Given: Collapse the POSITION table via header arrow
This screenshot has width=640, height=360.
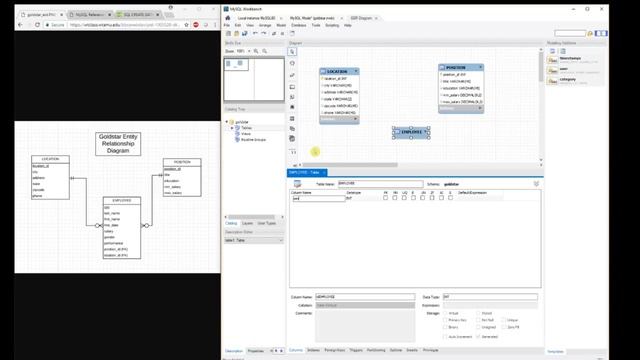Looking at the screenshot, I should (480, 67).
